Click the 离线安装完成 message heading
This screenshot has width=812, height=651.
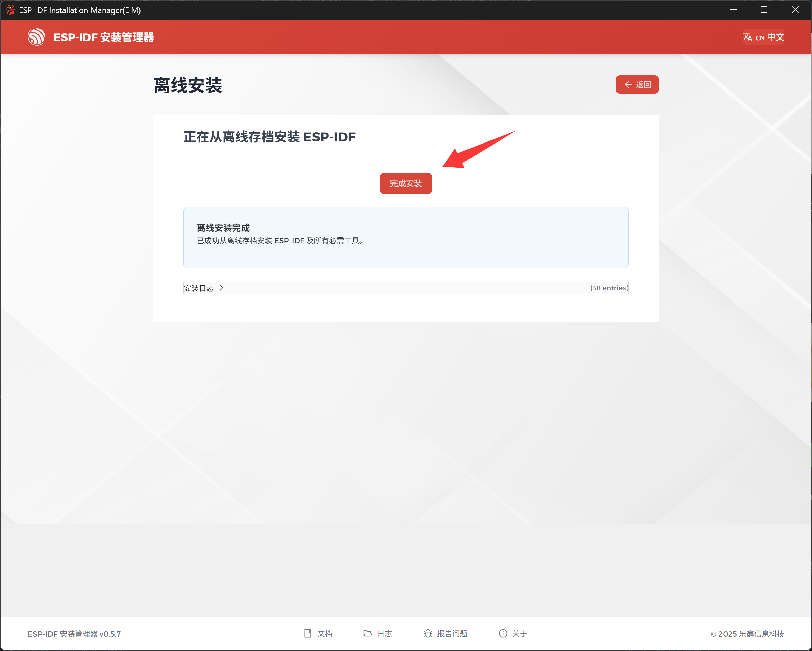(x=223, y=228)
